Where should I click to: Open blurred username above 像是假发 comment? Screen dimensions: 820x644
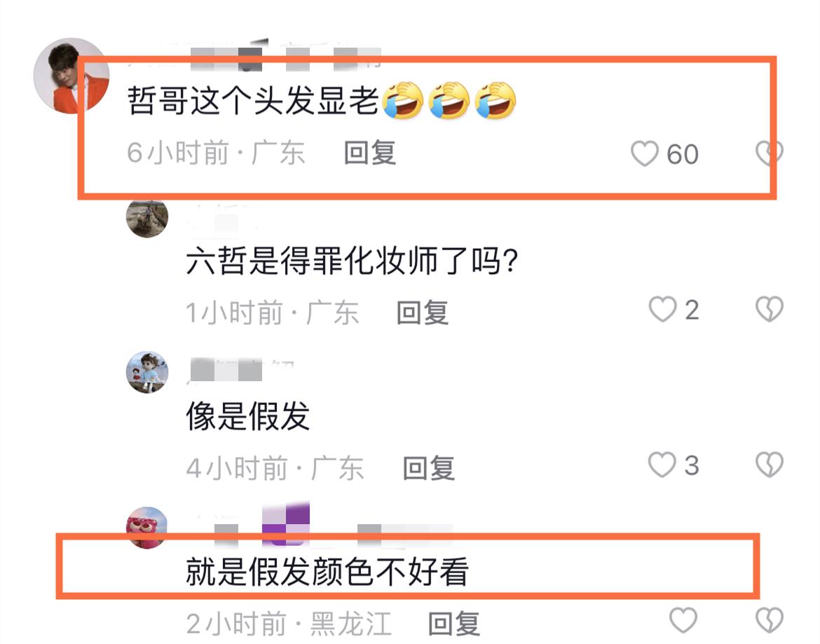coord(240,370)
